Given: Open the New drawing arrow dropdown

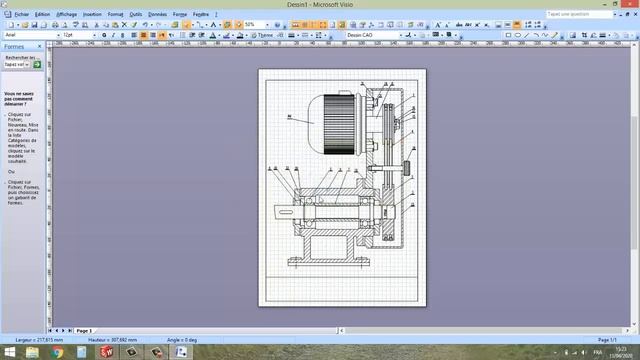Looking at the screenshot, I should pos(18,25).
